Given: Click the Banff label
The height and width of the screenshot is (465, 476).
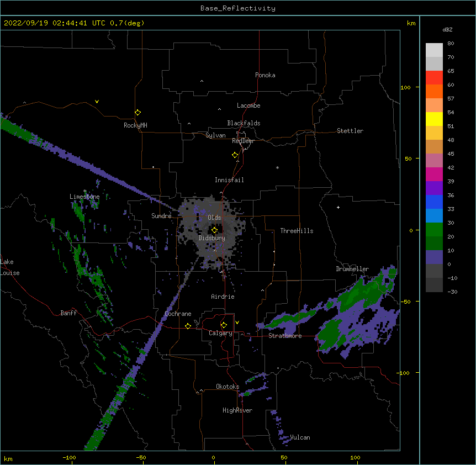Looking at the screenshot, I should coord(68,313).
